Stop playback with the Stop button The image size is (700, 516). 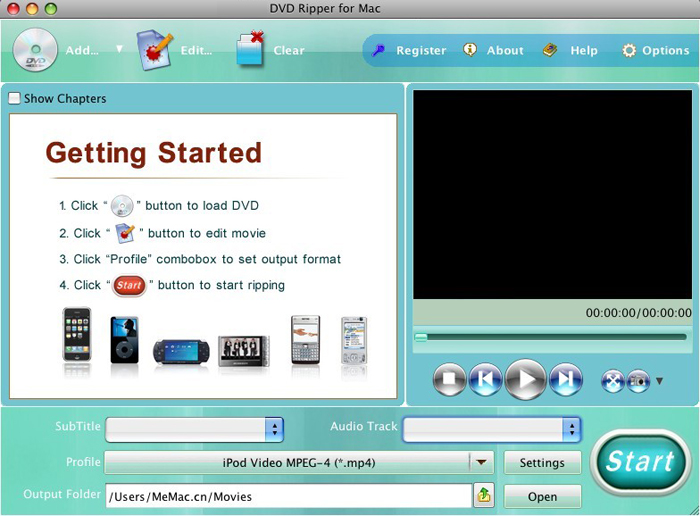(x=449, y=379)
